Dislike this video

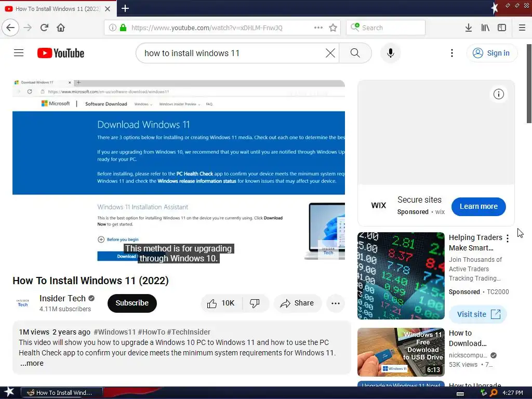[x=255, y=303]
